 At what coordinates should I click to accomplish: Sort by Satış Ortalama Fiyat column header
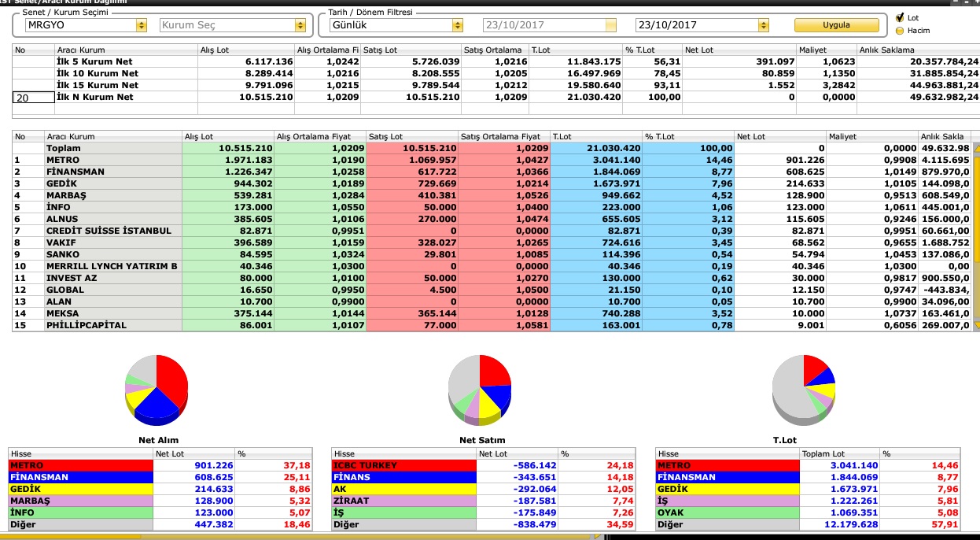(503, 136)
